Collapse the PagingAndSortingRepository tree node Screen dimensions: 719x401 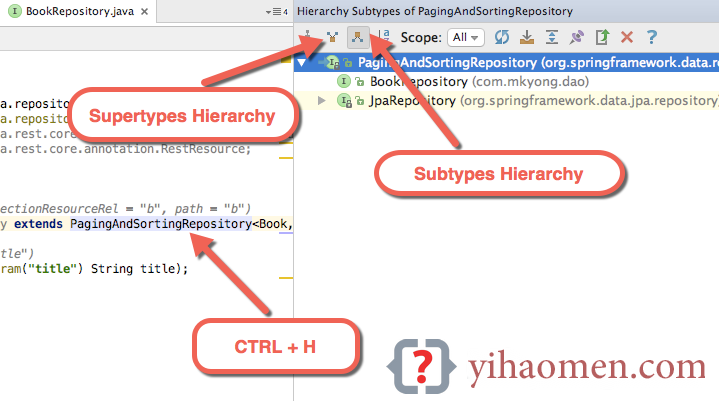click(302, 62)
